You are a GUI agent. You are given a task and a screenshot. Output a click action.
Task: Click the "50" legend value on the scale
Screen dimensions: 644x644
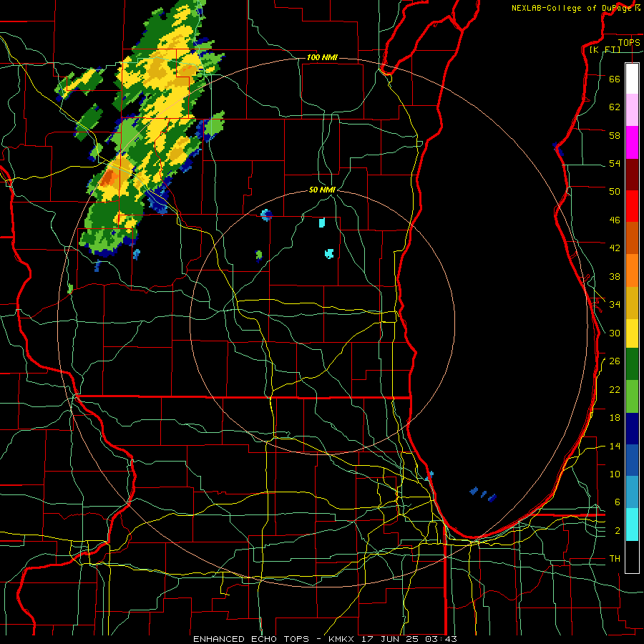pos(615,191)
